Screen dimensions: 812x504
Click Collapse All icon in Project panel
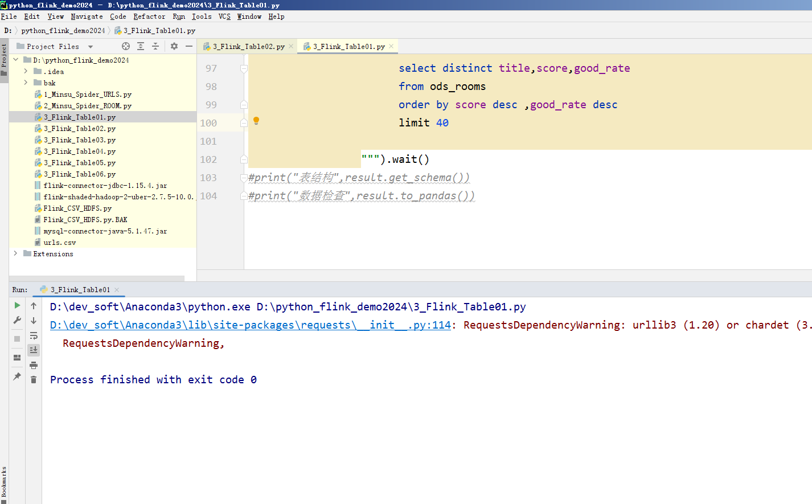click(x=155, y=46)
